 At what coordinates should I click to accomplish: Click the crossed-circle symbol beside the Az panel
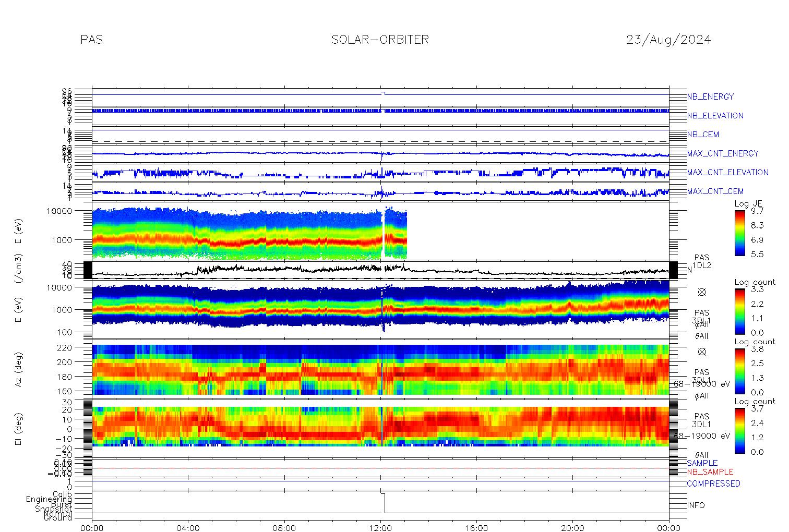702,352
